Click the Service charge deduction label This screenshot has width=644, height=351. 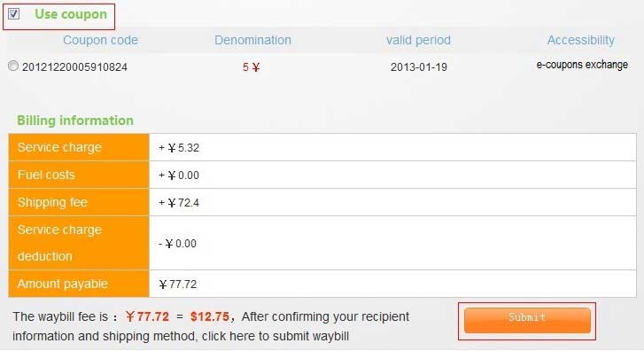(59, 243)
